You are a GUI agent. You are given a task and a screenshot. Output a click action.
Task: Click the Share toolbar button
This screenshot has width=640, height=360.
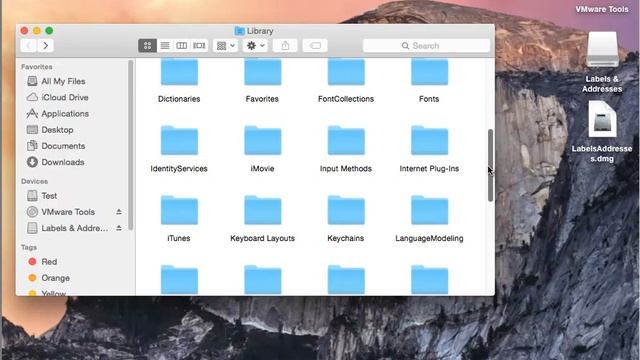pyautogui.click(x=285, y=46)
